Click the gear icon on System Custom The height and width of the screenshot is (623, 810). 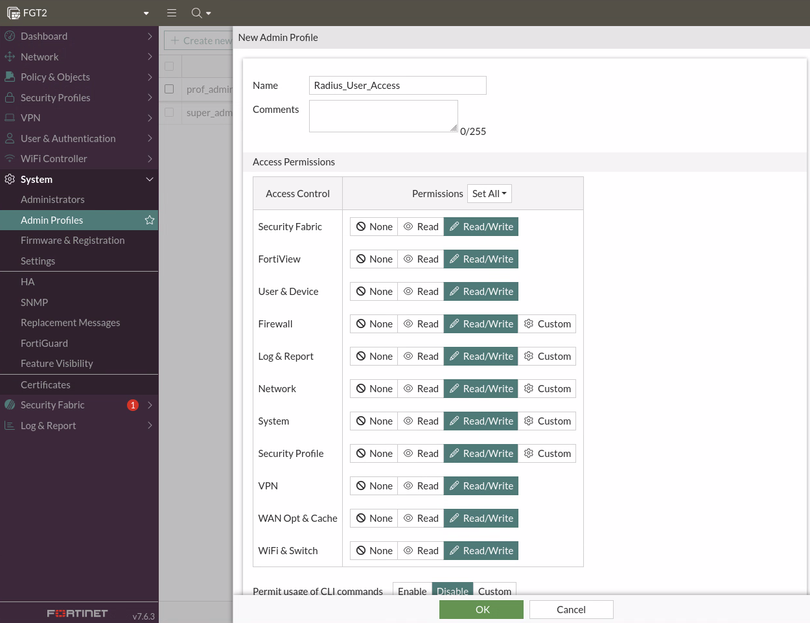[528, 420]
